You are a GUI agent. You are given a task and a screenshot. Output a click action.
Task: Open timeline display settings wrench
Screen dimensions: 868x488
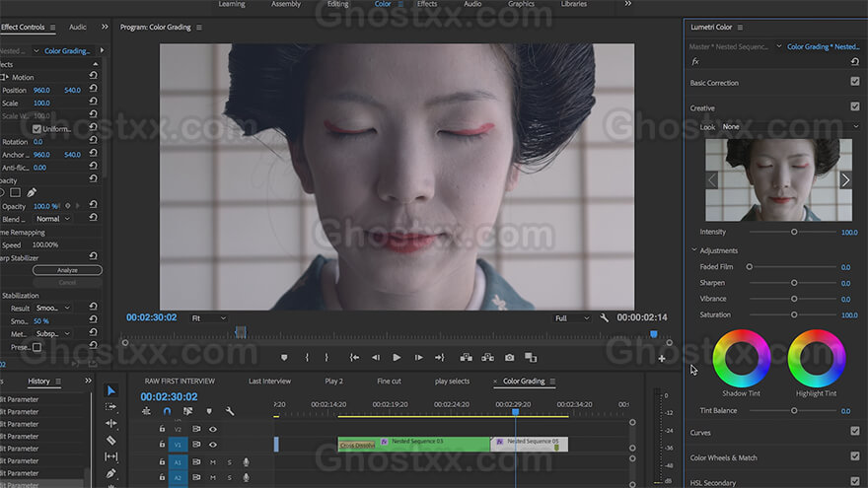point(230,412)
